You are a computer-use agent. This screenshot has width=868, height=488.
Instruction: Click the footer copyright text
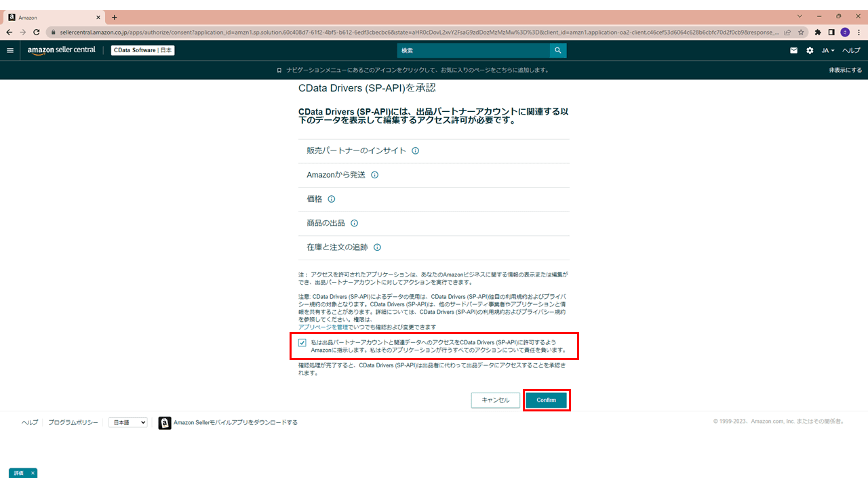(780, 422)
